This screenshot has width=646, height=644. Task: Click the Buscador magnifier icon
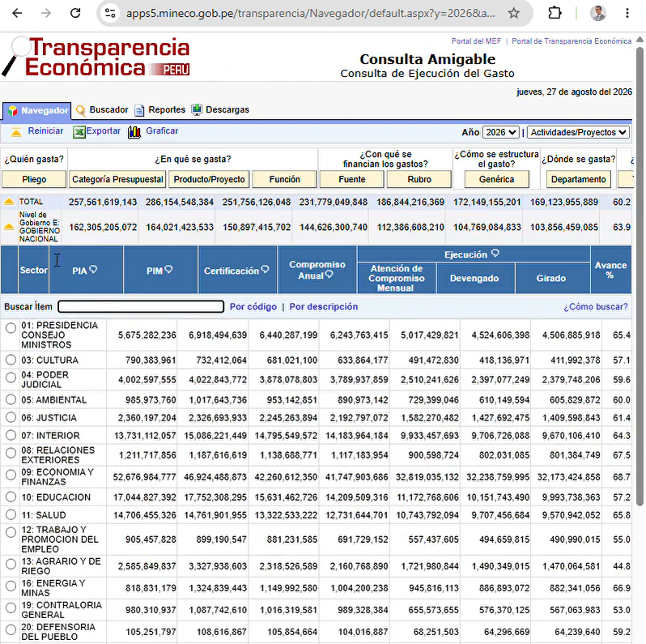click(x=81, y=110)
